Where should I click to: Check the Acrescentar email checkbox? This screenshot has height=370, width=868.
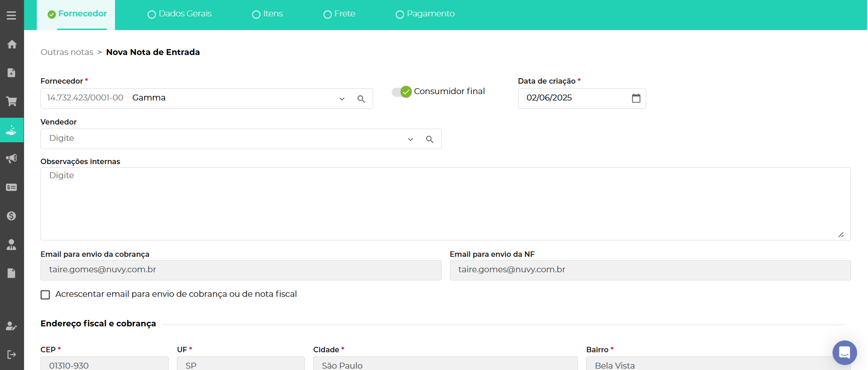45,295
